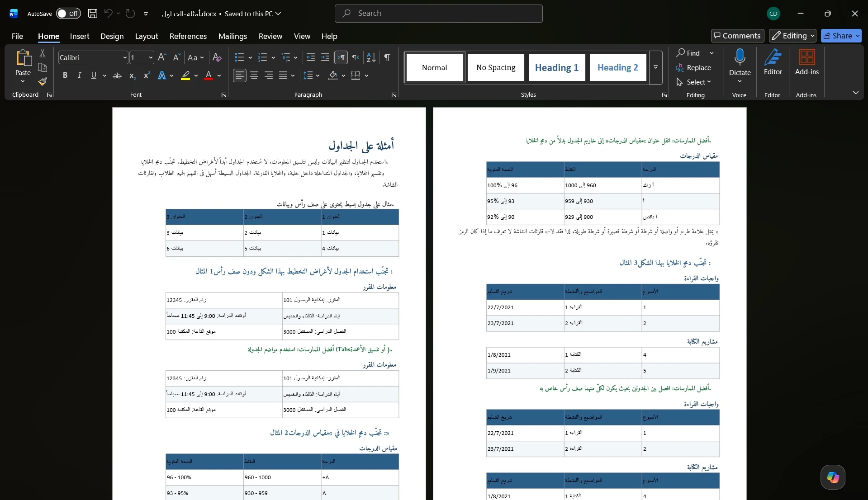868x500 pixels.
Task: Undo the last action
Action: (x=108, y=14)
